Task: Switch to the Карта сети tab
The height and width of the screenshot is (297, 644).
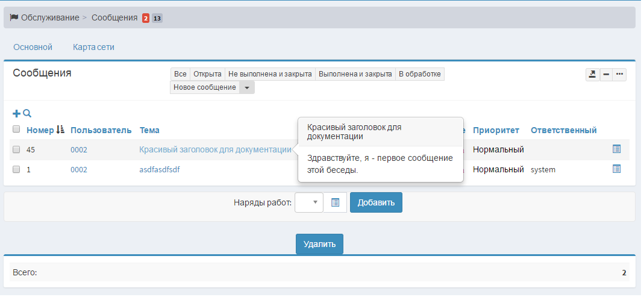Action: click(x=93, y=47)
